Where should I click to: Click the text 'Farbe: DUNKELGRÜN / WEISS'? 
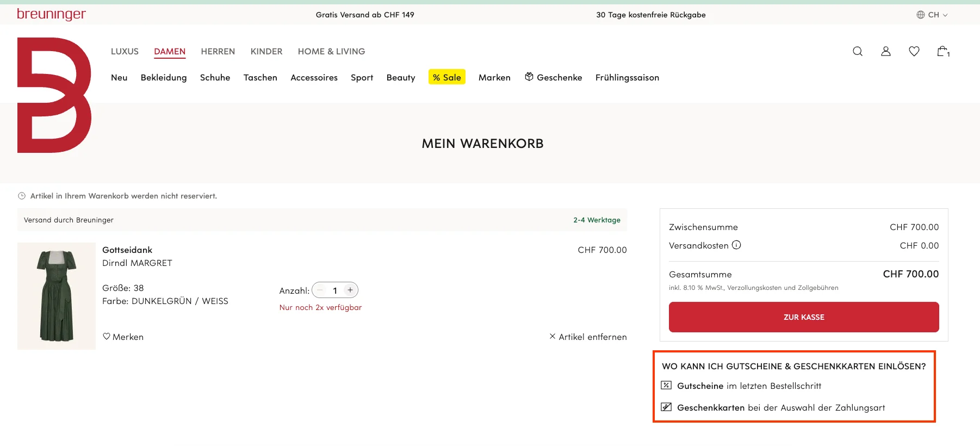coord(165,301)
